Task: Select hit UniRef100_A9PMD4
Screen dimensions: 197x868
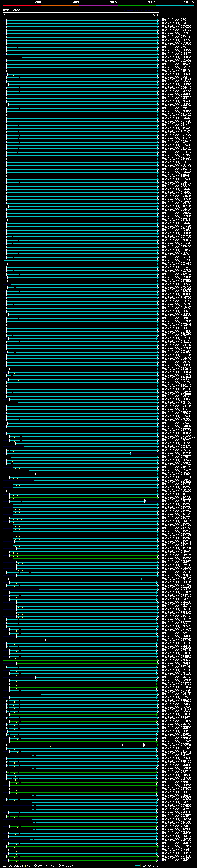Action: tap(176, 94)
